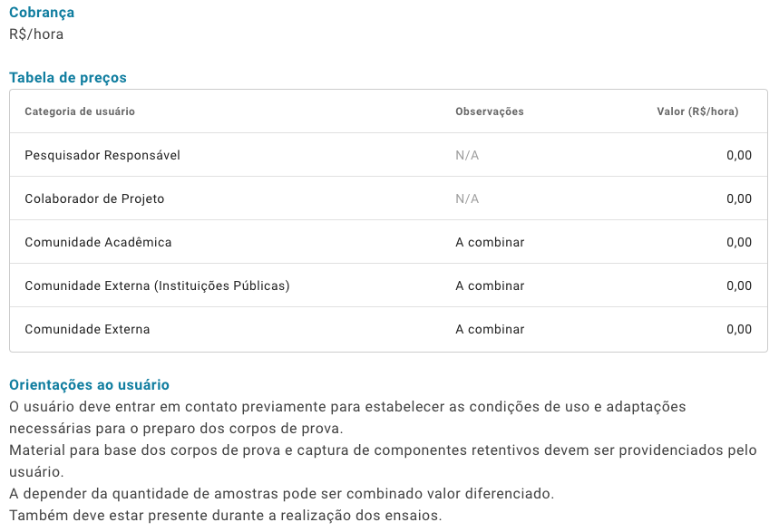The width and height of the screenshot is (779, 532).
Task: Select the Observações column header
Action: 490,111
